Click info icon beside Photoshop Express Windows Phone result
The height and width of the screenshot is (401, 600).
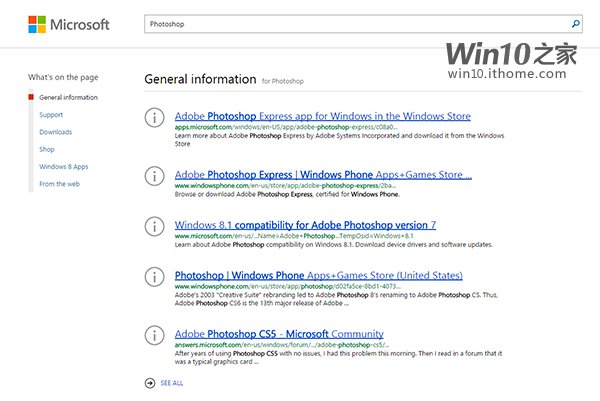coord(155,176)
